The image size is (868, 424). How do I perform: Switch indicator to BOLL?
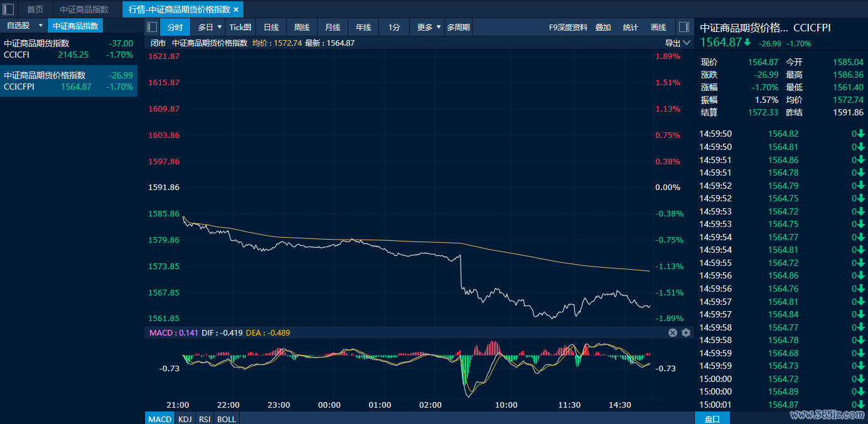227,418
